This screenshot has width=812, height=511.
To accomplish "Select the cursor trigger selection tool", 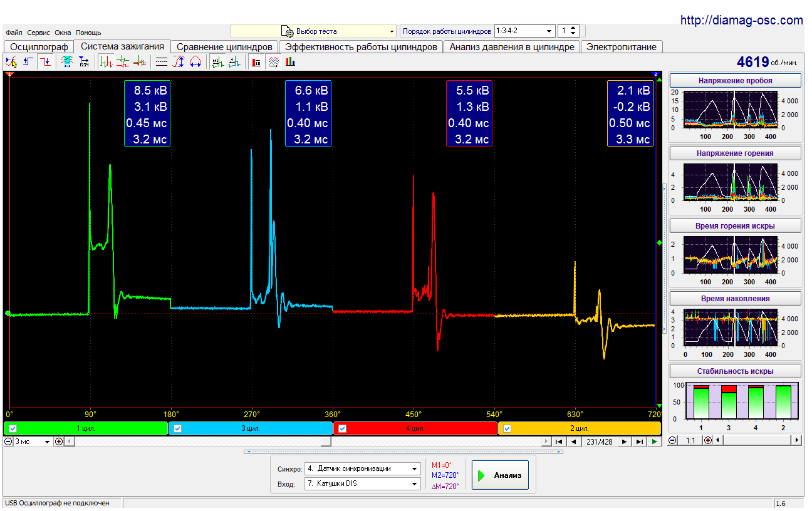I will coord(11,61).
